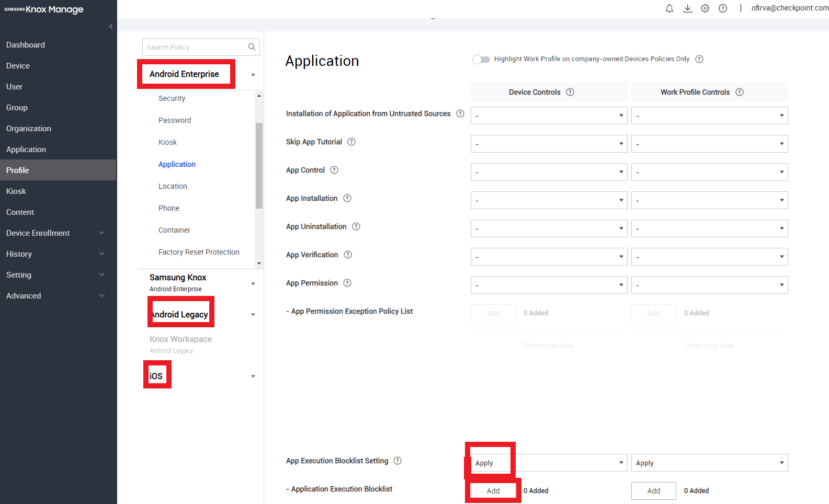Select Kiosk policy category
Viewport: 829px width, 504px height.
(x=167, y=142)
